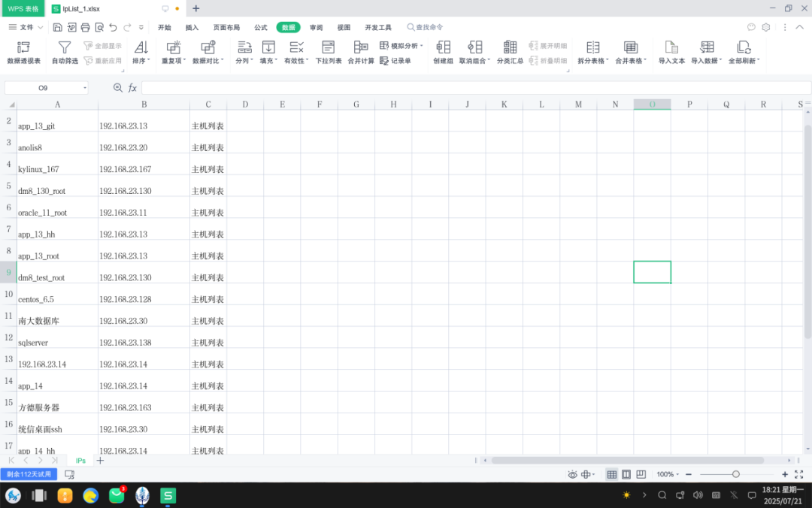812x508 pixels.
Task: Select cell with 192.168.23.167
Action: [x=144, y=164]
